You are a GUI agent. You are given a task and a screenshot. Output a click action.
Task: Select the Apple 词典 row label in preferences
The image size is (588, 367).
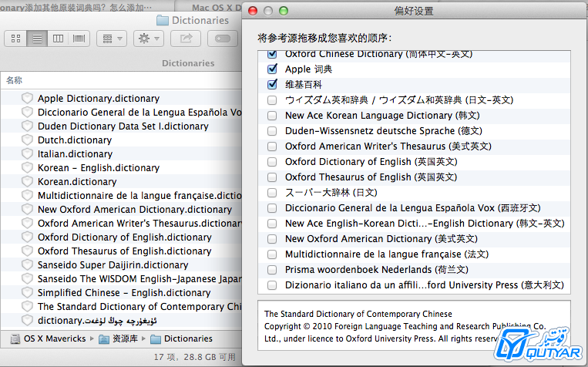[x=308, y=69]
